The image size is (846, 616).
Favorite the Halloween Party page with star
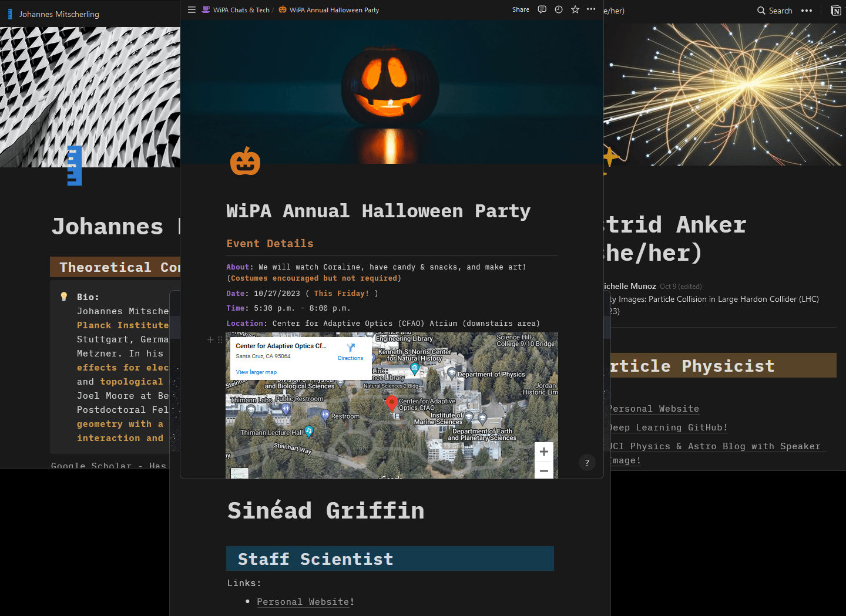(x=575, y=9)
